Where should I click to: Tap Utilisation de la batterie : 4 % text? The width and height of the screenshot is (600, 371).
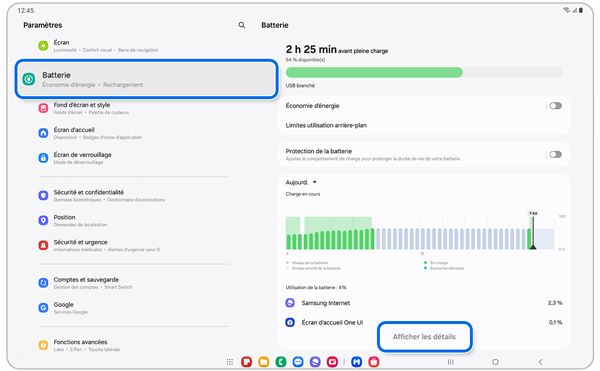pos(316,288)
